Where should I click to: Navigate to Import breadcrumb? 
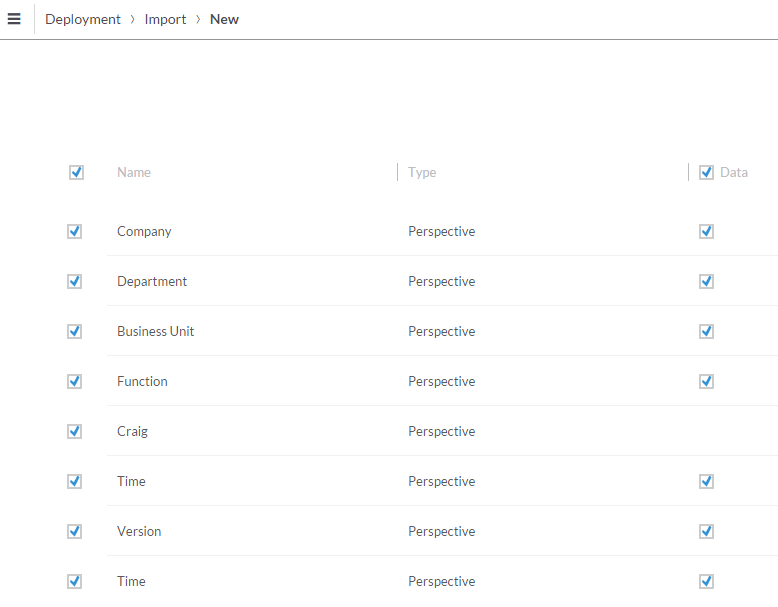coord(165,19)
